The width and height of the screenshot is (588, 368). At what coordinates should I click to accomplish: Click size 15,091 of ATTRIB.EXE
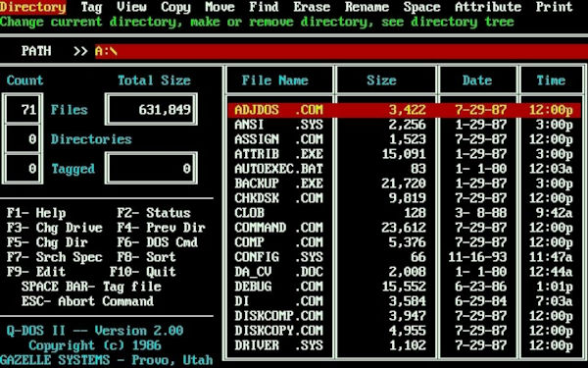coord(404,154)
